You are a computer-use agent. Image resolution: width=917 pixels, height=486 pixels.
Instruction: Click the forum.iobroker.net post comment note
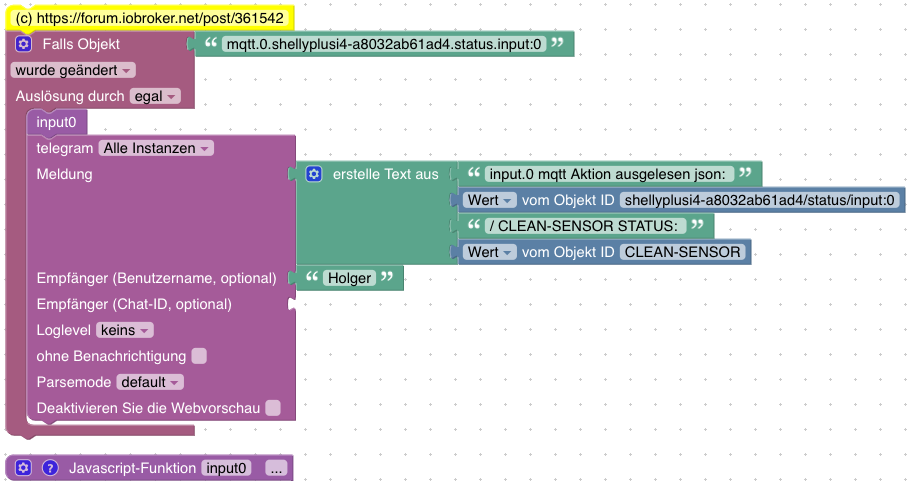149,18
